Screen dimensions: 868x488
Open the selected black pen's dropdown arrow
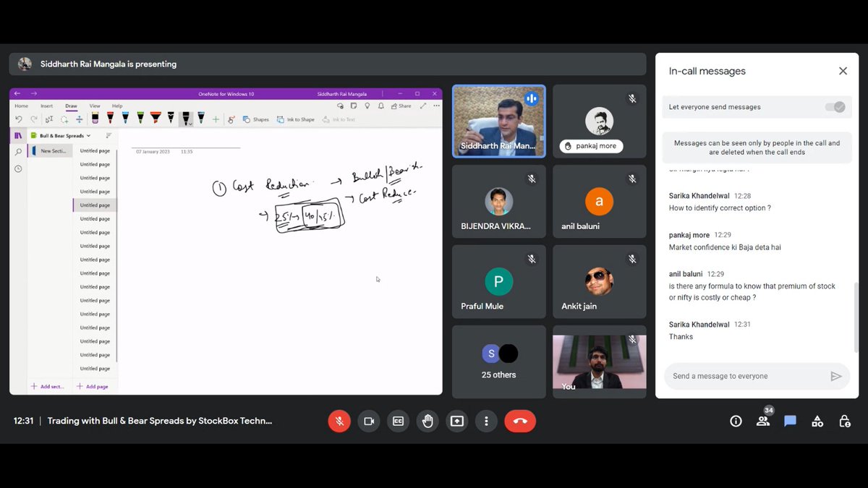(190, 123)
